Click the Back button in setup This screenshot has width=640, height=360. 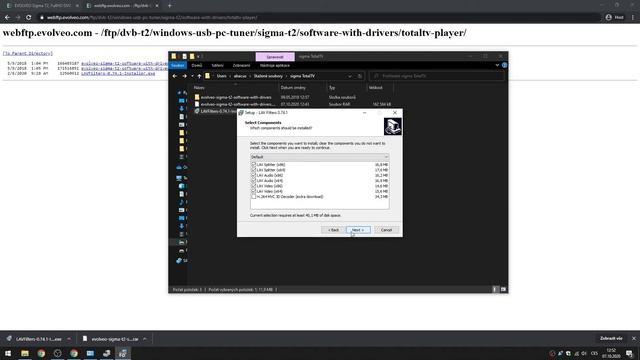pyautogui.click(x=333, y=230)
